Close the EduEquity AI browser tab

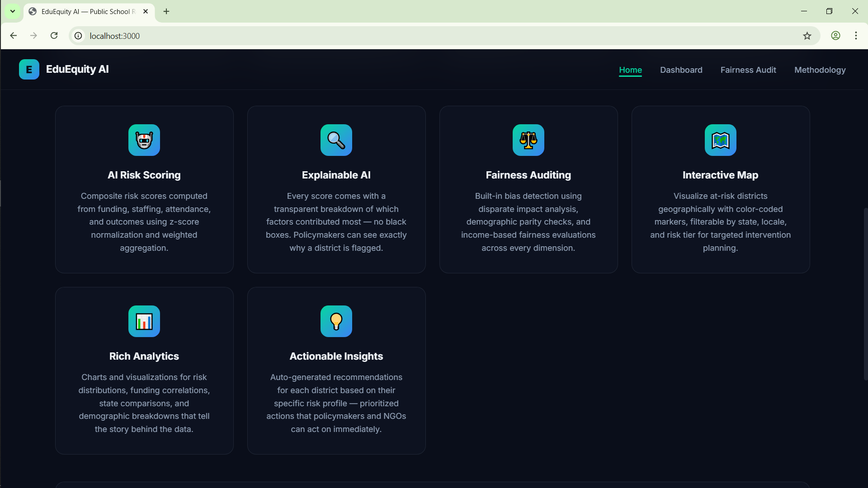click(x=146, y=11)
